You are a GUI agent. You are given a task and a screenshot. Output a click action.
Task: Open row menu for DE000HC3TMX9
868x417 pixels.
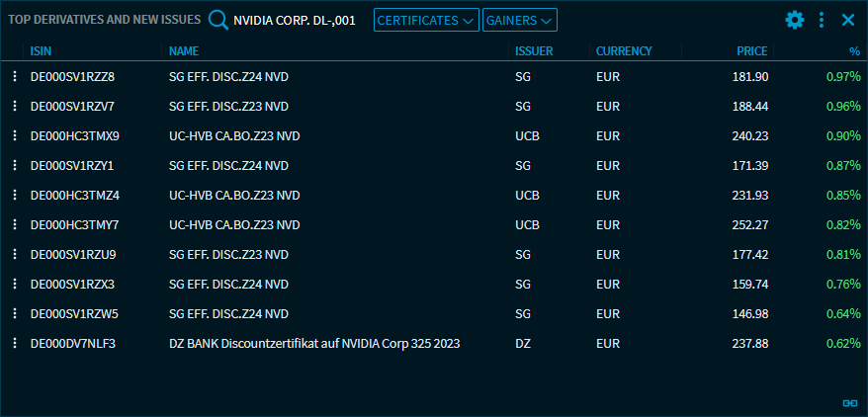coord(15,136)
